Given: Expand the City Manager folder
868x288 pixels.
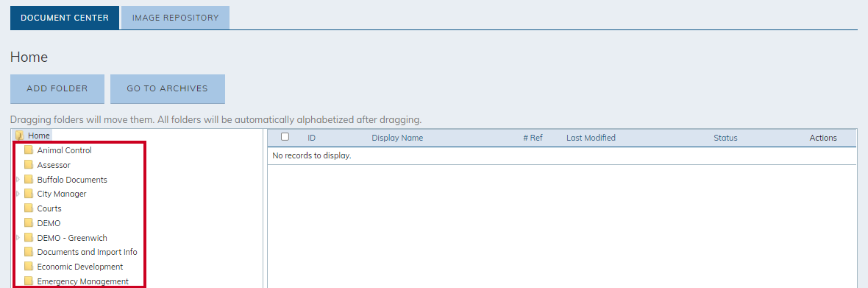Looking at the screenshot, I should (18, 194).
